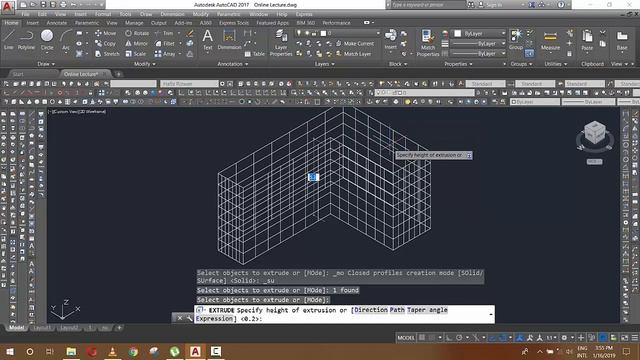Expand the Groups panel
640x360 pixels.
(521, 64)
